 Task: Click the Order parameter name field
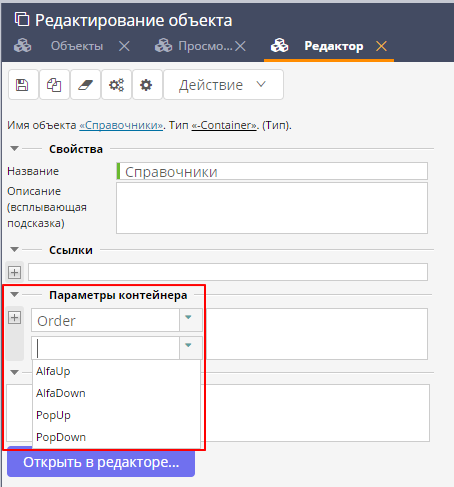click(x=106, y=320)
